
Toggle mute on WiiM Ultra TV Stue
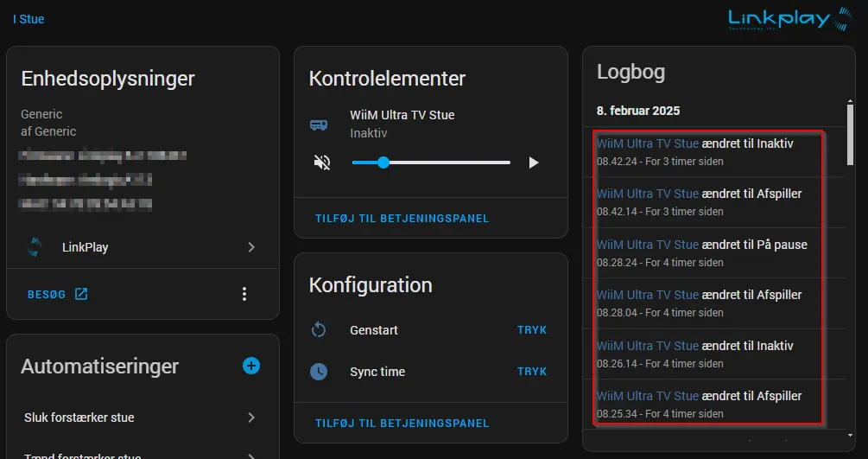[x=322, y=163]
